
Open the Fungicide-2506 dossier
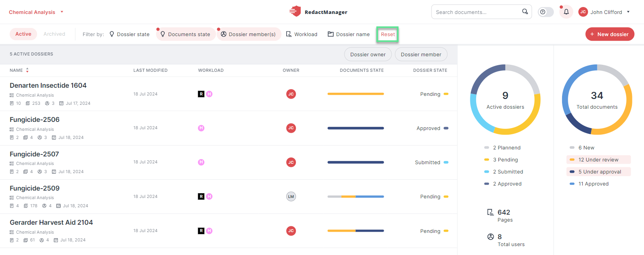point(35,120)
